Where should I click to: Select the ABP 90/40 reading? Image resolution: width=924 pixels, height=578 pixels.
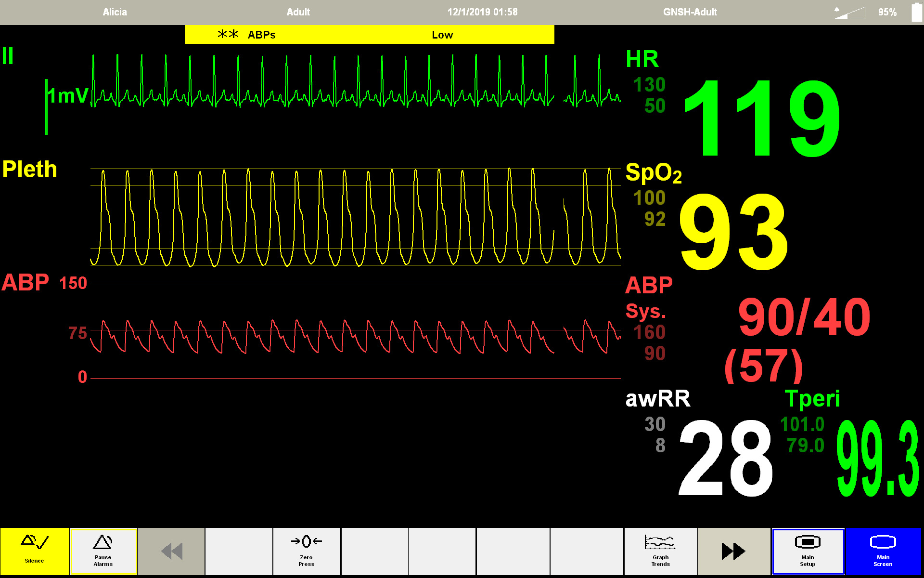click(804, 318)
